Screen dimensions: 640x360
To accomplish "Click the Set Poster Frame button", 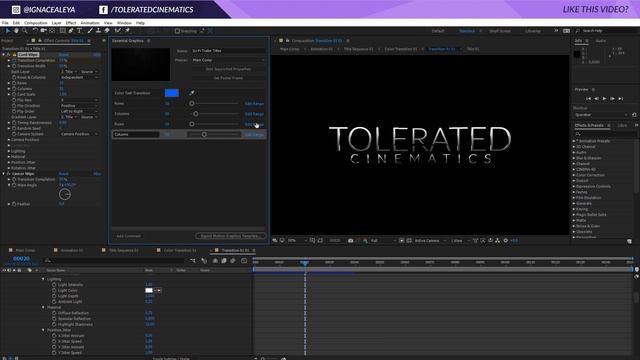I will [x=228, y=78].
